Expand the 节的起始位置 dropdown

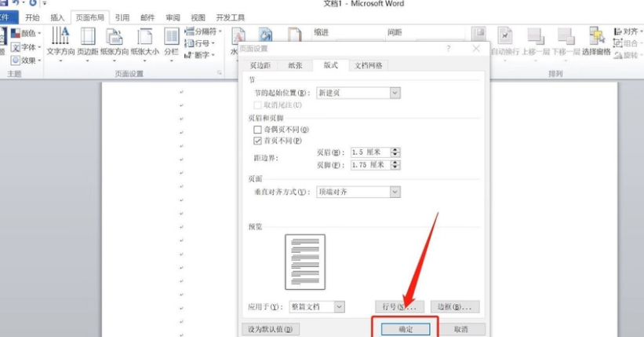tap(395, 93)
